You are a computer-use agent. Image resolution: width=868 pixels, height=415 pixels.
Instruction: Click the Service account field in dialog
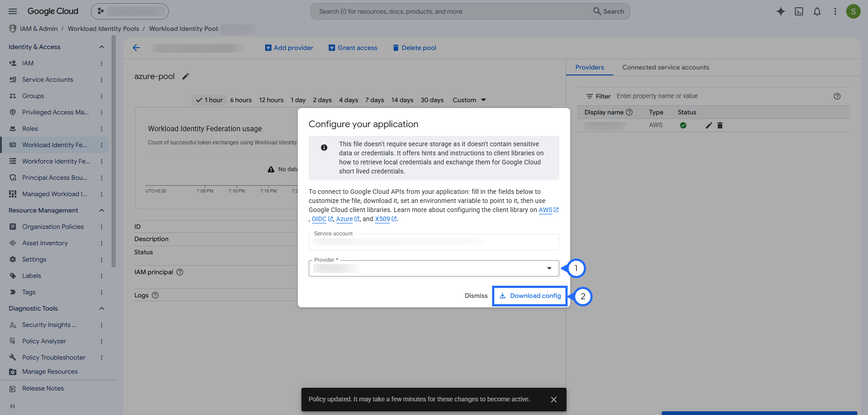tap(434, 242)
